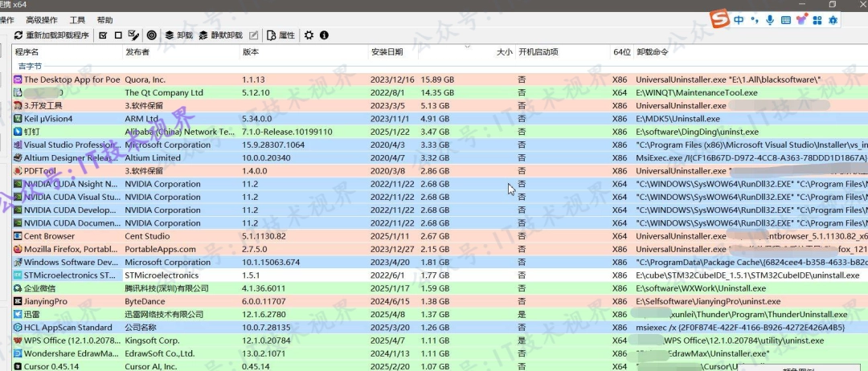Start 静默卸载 quiet uninstall
This screenshot has width=868, height=371.
(219, 35)
